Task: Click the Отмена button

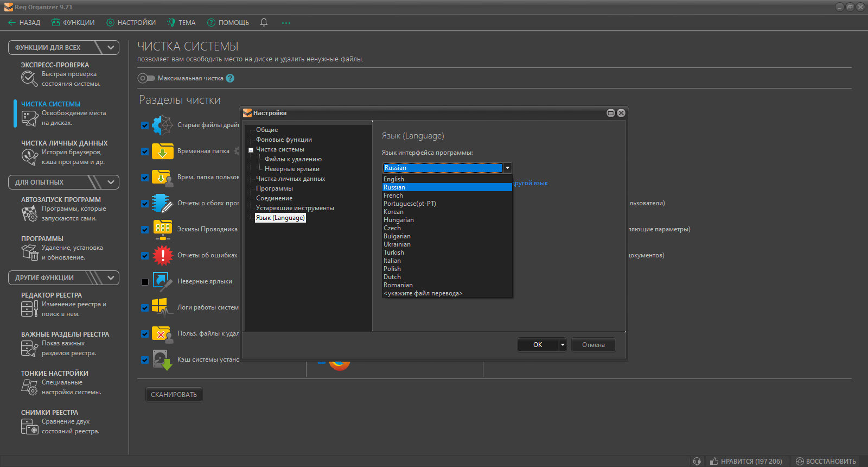Action: pyautogui.click(x=593, y=345)
